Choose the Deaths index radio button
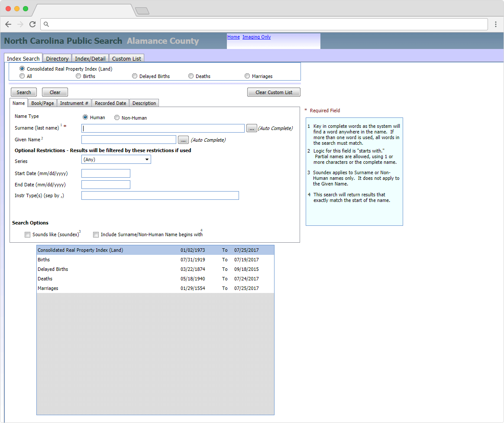The image size is (504, 423). click(191, 76)
